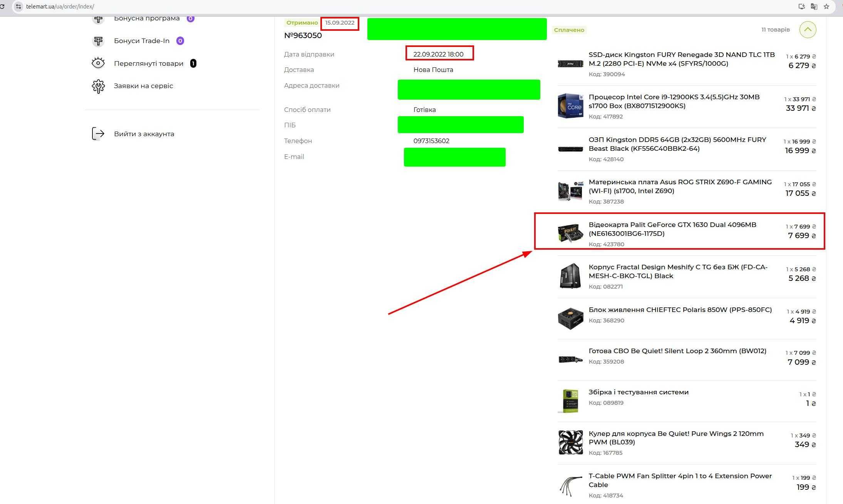Image resolution: width=843 pixels, height=504 pixels.
Task: Open the Fractal Design Meshify C case thumbnail
Action: pos(570,275)
